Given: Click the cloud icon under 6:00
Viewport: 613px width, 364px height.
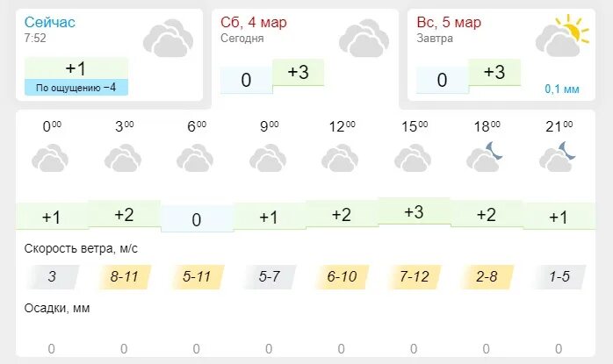Looking at the screenshot, I should click(195, 158).
